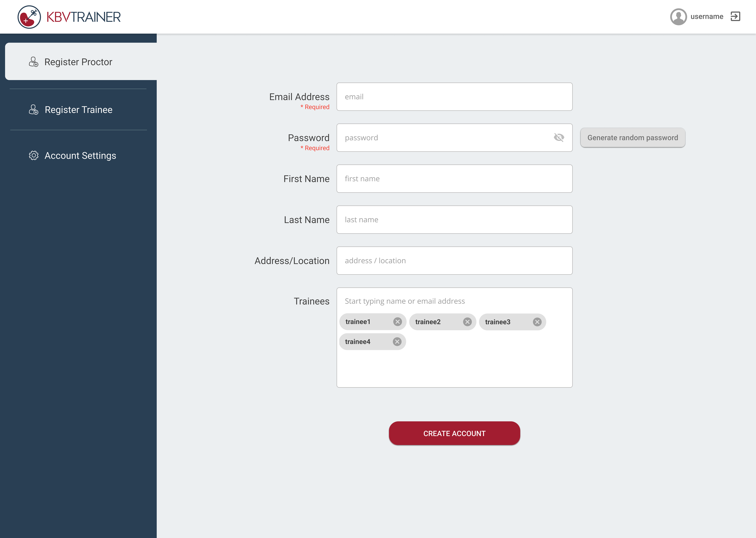This screenshot has height=538, width=756.
Task: Focus the Email Address input field
Action: [454, 97]
